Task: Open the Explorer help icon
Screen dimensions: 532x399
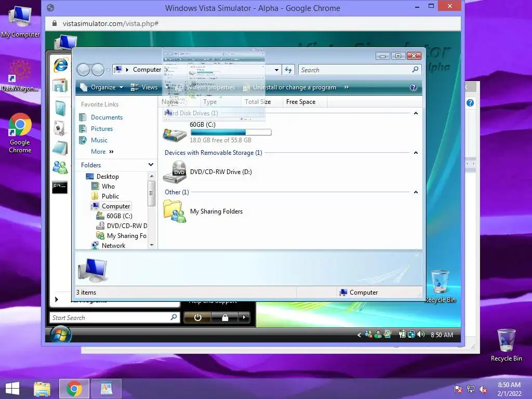Action: (x=413, y=87)
